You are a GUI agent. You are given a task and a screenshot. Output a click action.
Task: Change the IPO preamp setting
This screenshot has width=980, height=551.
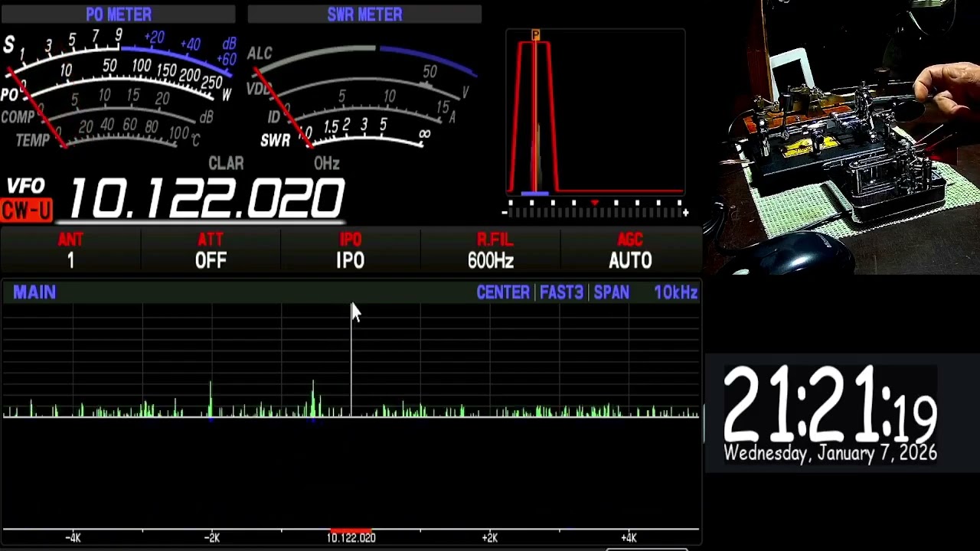tap(351, 251)
